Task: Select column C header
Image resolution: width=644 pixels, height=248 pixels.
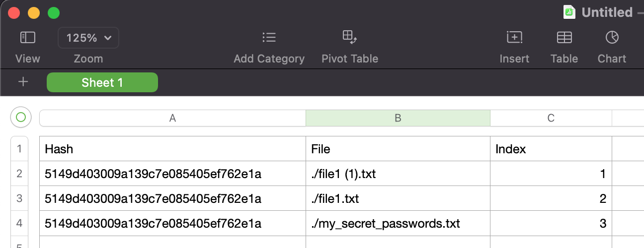Action: [551, 118]
